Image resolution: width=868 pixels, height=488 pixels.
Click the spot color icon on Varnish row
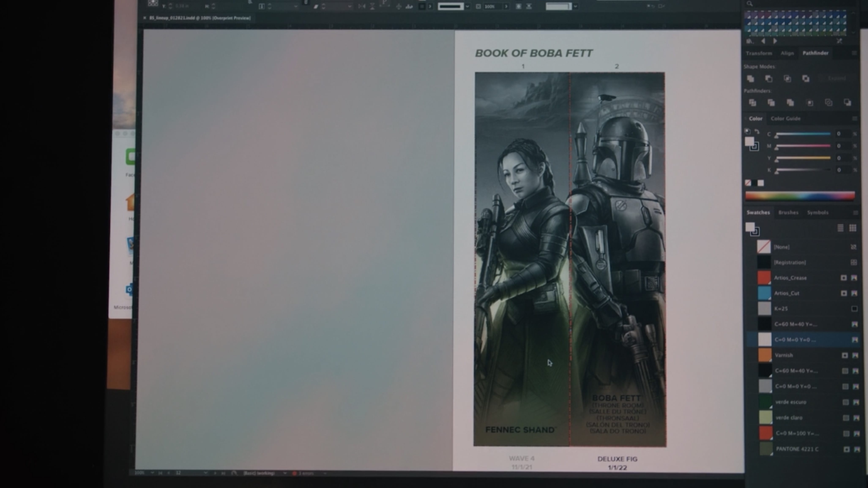tap(844, 355)
